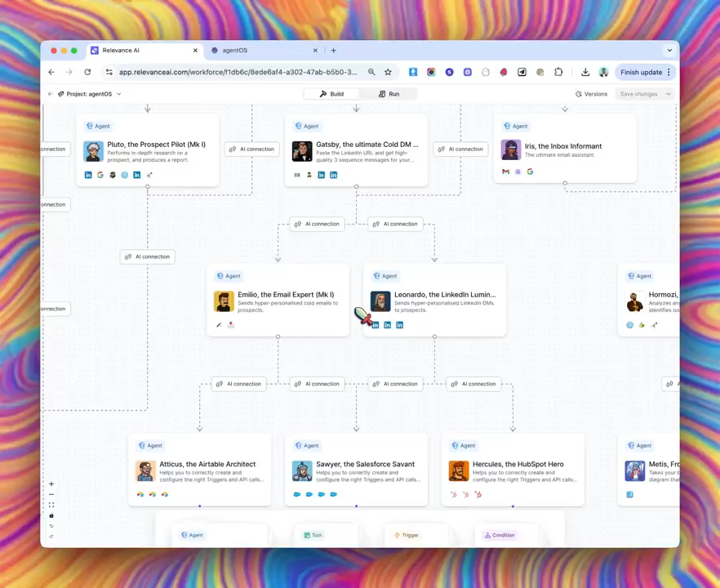Fit the canvas view to screen
The height and width of the screenshot is (588, 720).
(51, 505)
